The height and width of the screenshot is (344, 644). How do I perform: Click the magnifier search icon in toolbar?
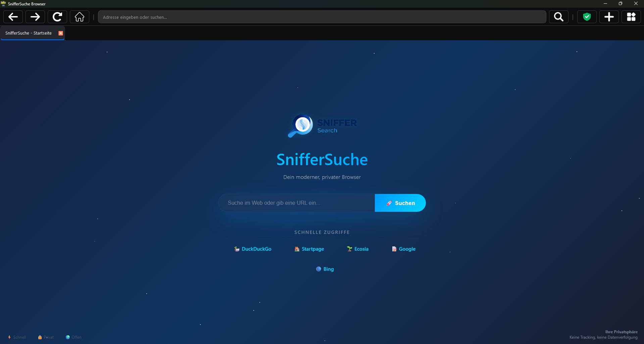pyautogui.click(x=558, y=17)
